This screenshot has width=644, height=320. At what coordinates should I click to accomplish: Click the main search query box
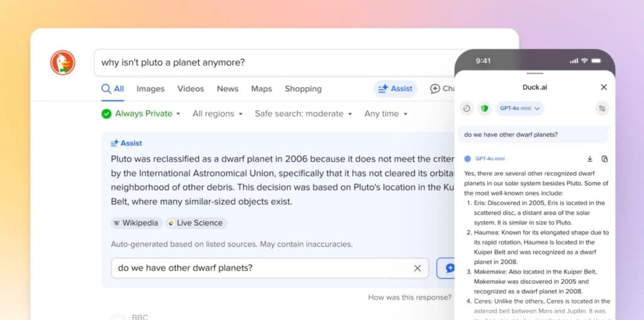[277, 63]
